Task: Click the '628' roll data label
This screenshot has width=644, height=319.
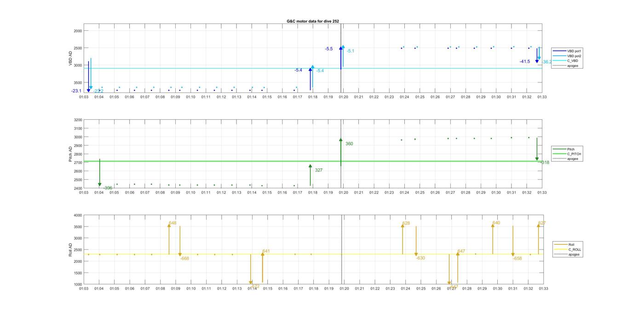Action: 406,223
